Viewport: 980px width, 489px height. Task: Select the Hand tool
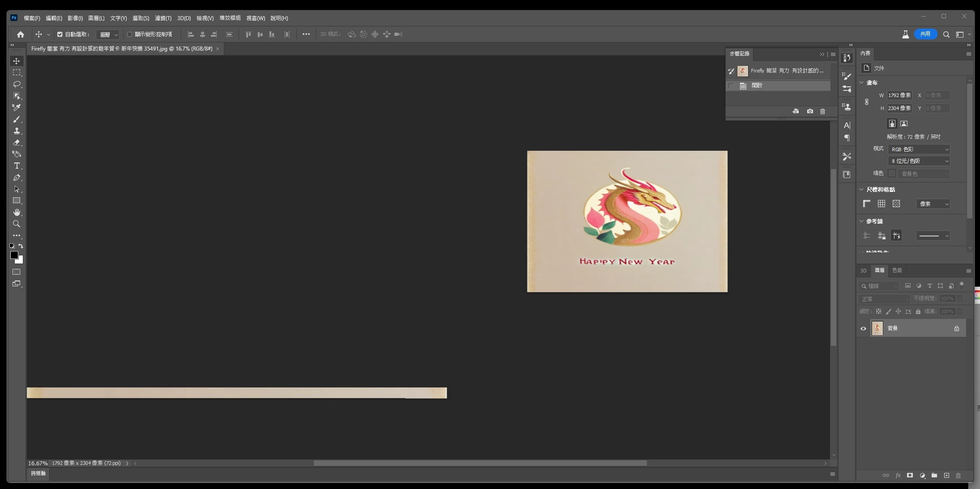17,212
